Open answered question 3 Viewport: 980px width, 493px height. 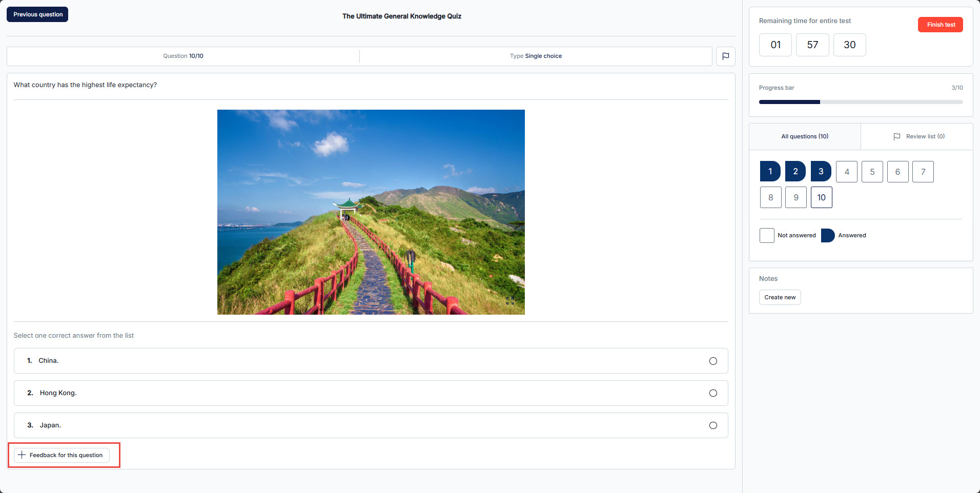coord(821,172)
